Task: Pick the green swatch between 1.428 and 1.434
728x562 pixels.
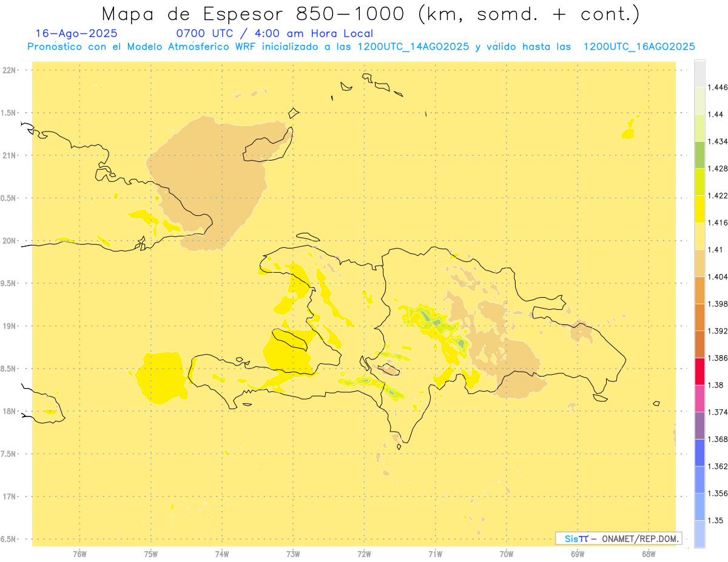Action: [699, 155]
